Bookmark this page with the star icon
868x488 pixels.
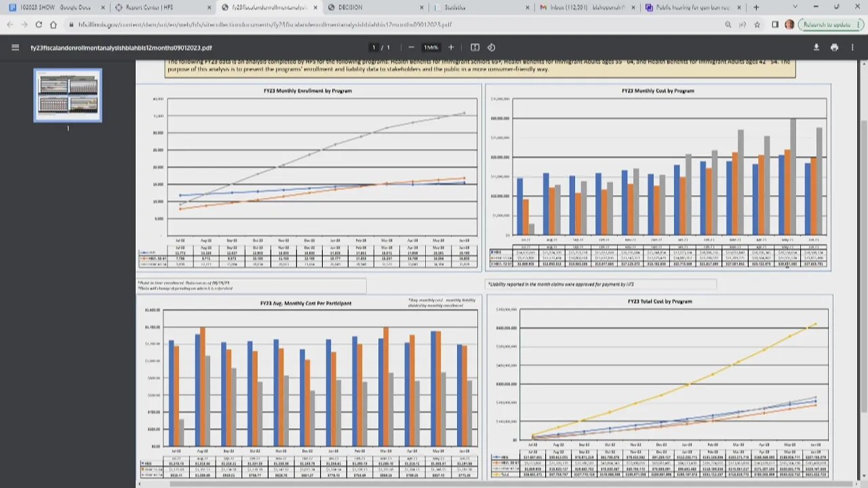(x=757, y=24)
